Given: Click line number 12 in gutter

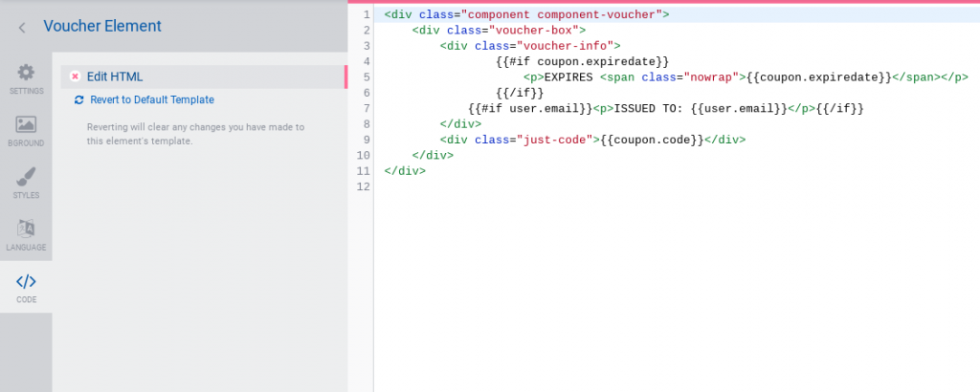Looking at the screenshot, I should [x=363, y=187].
